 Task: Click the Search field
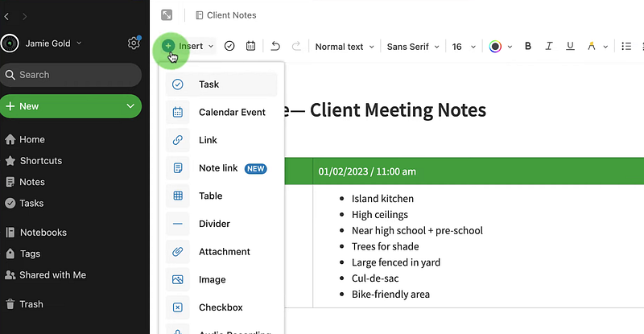pyautogui.click(x=71, y=75)
